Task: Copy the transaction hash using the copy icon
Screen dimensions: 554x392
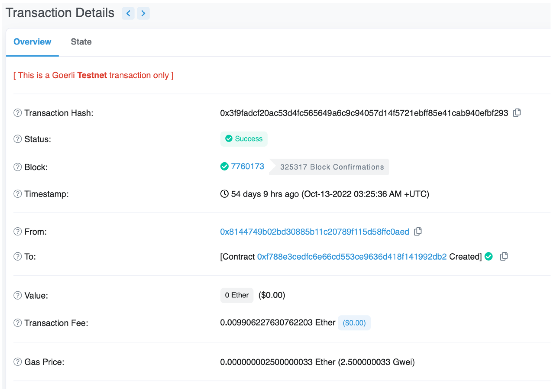Action: click(x=517, y=113)
